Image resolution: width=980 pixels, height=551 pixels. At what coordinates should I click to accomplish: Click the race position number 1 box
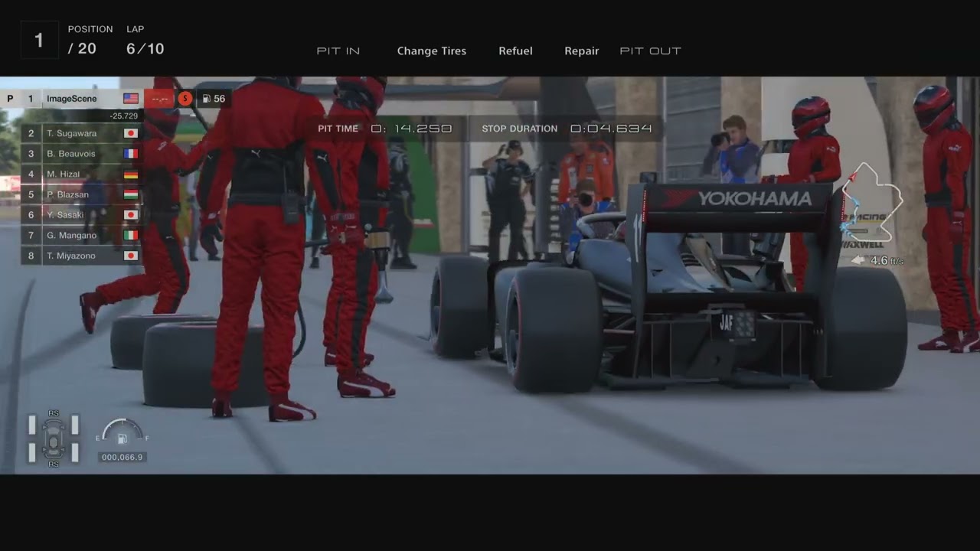coord(39,41)
